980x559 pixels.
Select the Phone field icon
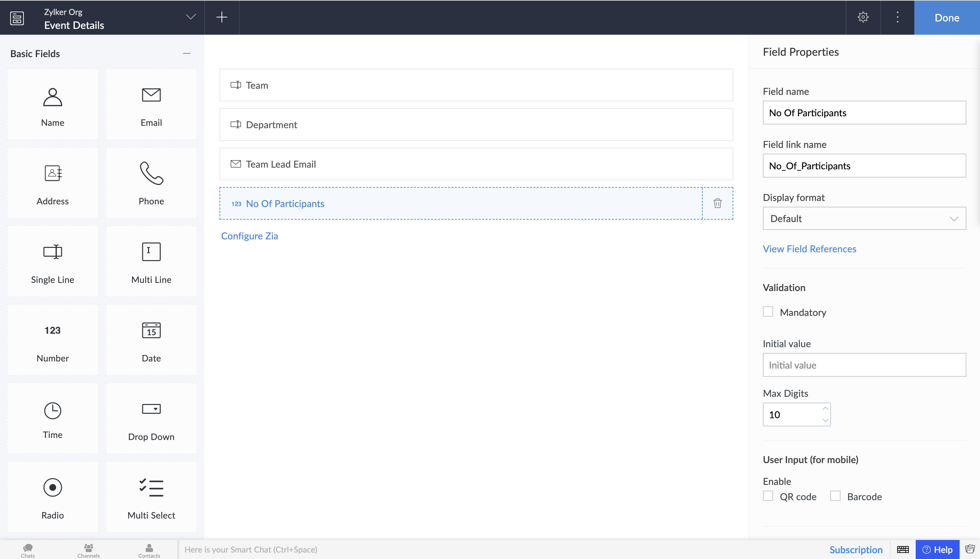point(151,173)
